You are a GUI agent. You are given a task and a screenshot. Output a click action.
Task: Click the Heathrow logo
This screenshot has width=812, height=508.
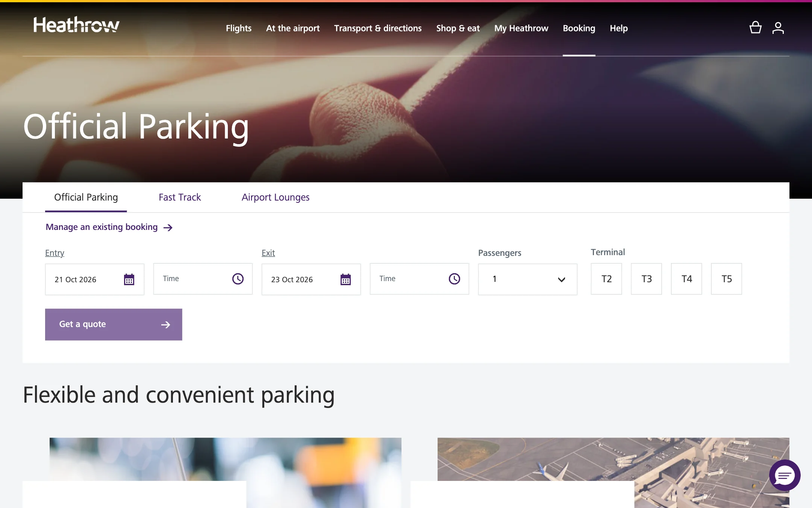coord(77,25)
